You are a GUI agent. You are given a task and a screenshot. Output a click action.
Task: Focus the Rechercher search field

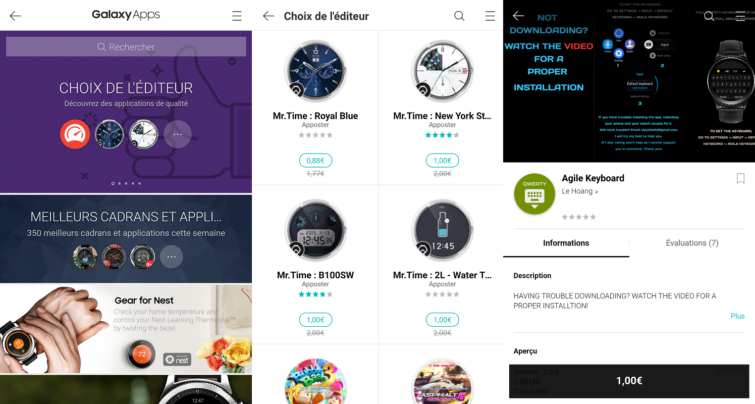[x=126, y=47]
